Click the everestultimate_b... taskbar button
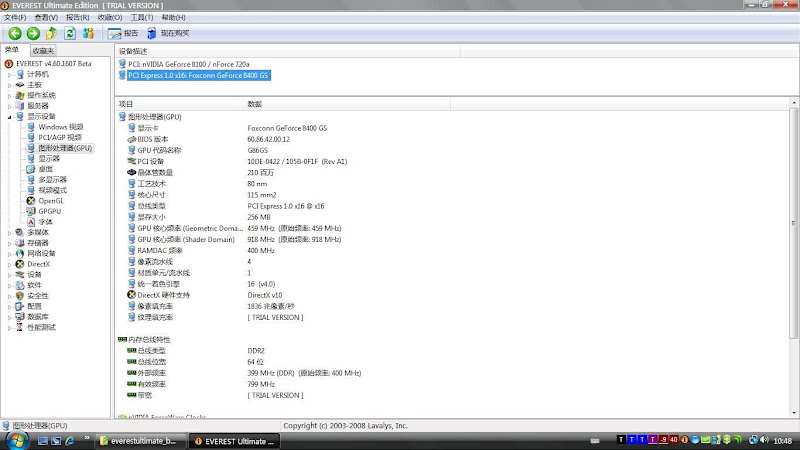Screen dimensions: 800x450 coord(140,441)
